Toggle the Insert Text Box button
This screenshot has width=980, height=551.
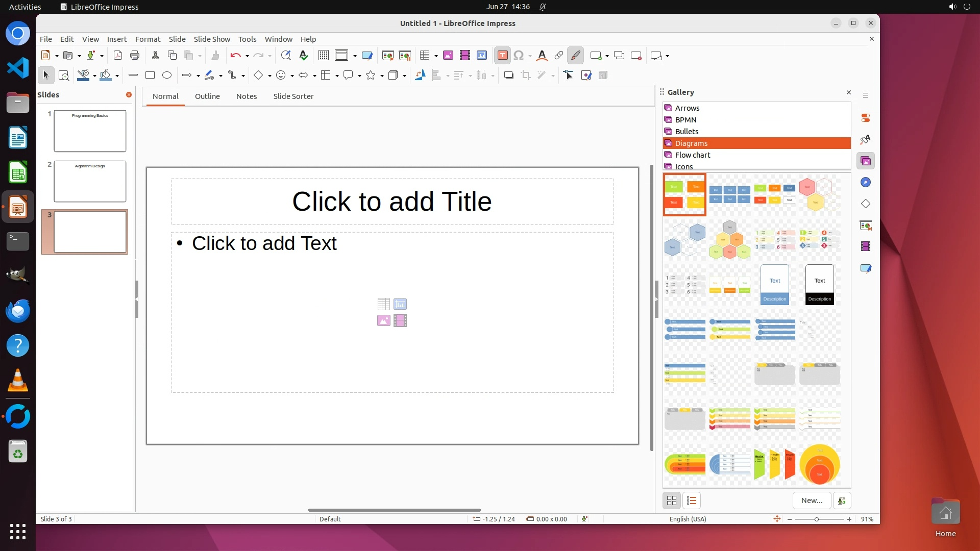pyautogui.click(x=502, y=56)
